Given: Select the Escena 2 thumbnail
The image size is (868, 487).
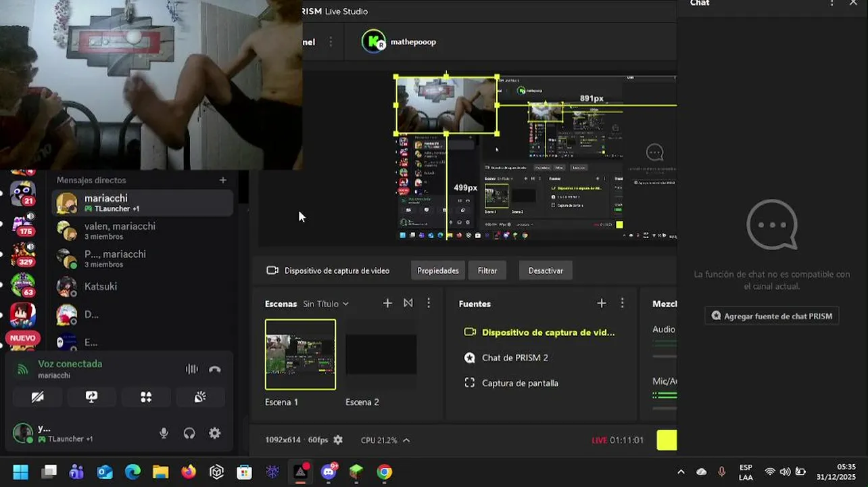Looking at the screenshot, I should coord(381,354).
